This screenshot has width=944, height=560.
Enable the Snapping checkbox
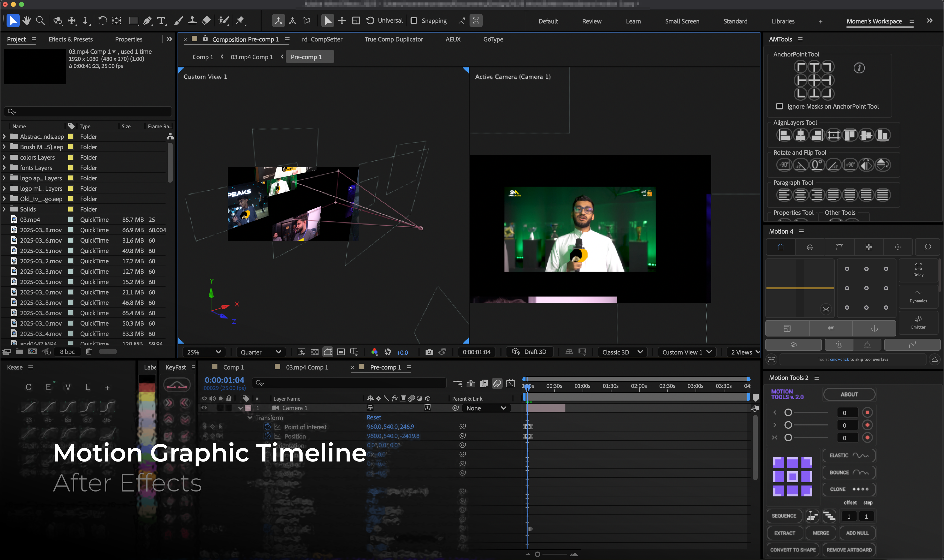[414, 21]
